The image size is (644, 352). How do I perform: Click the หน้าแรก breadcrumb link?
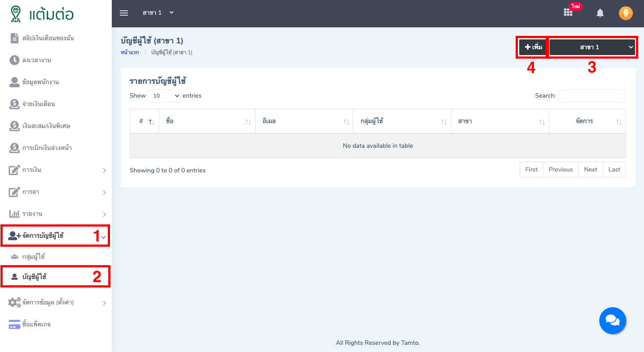tap(130, 52)
